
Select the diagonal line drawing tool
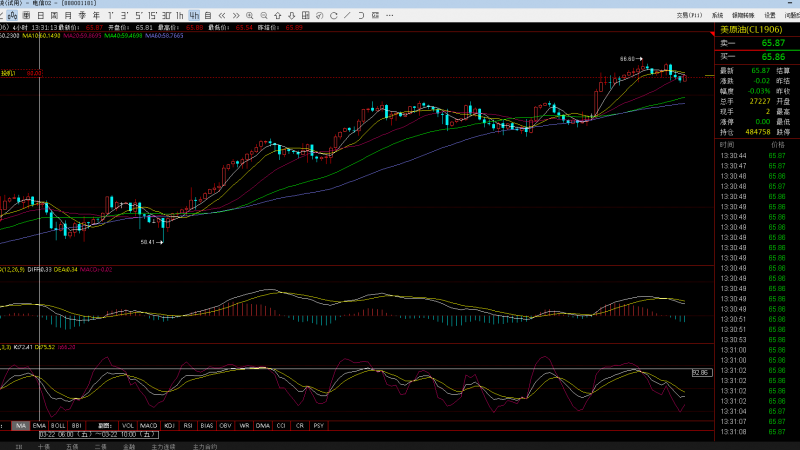(347, 15)
